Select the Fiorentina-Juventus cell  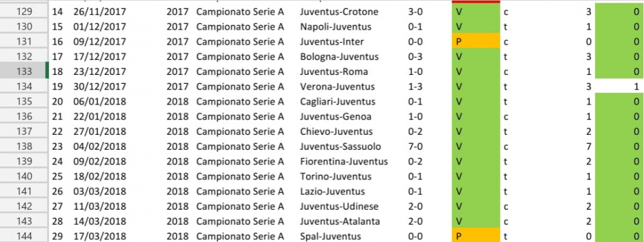click(x=344, y=161)
